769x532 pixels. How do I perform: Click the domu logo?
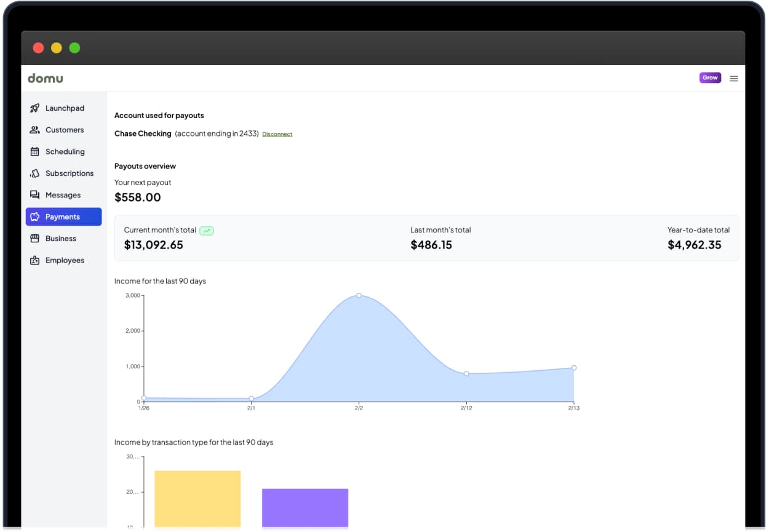point(46,78)
